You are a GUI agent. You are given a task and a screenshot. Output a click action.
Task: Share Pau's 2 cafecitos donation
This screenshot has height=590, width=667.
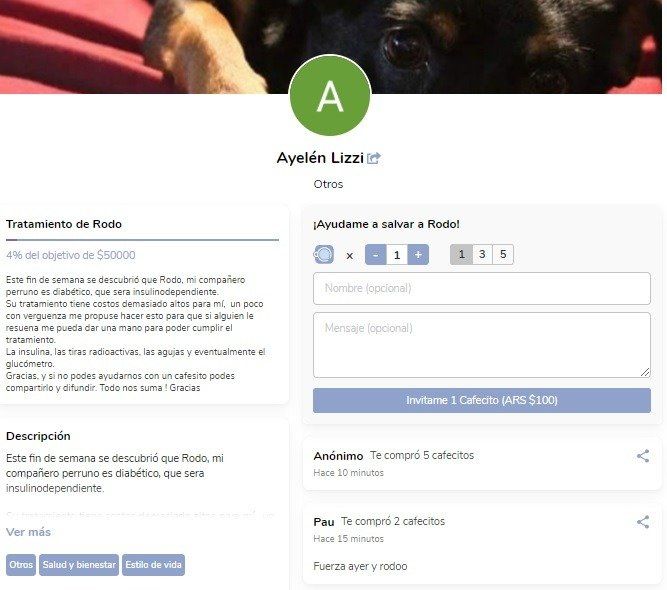(x=643, y=522)
